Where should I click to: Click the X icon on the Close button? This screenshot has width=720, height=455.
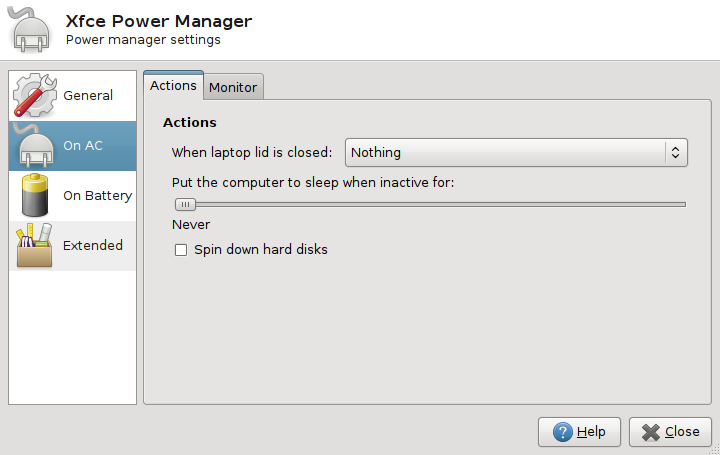[651, 432]
